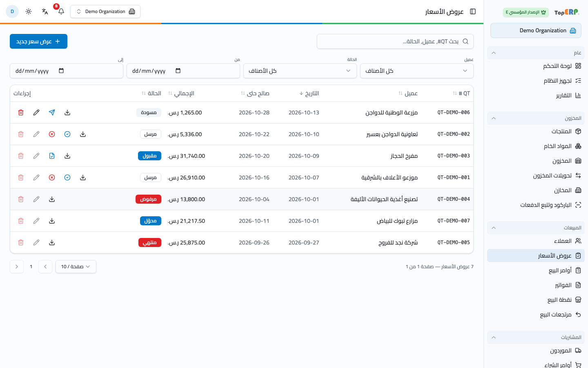This screenshot has height=368, width=588.
Task: Change page size 10 per page dropdown
Action: tap(76, 267)
